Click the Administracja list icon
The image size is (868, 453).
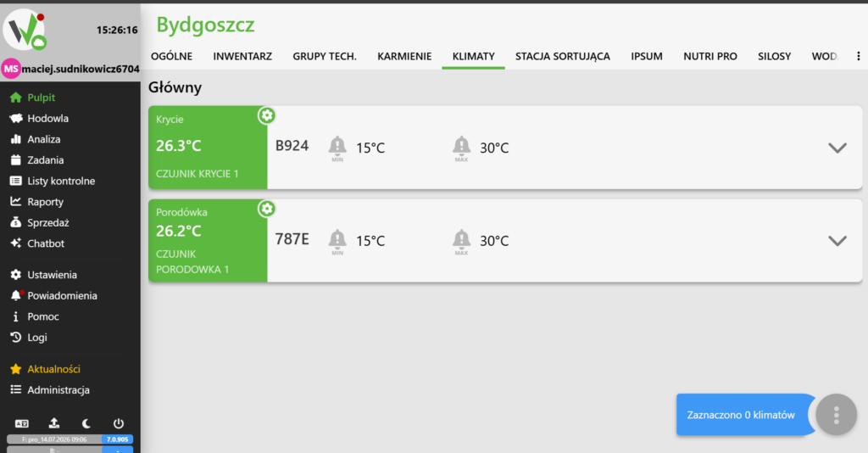pos(15,390)
